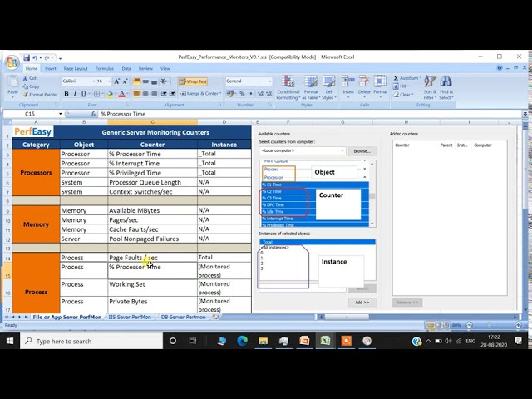532x399 pixels.
Task: Open Customize Quick Access Toolbar dropdown
Action: click(60, 58)
